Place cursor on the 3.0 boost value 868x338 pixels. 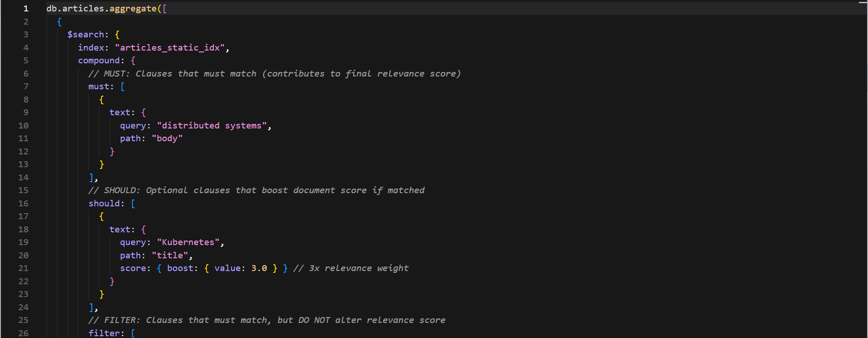pos(259,268)
